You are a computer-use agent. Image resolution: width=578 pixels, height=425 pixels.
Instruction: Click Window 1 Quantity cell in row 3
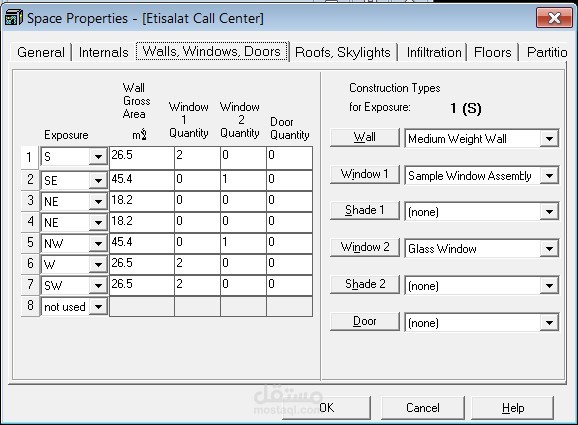tap(197, 201)
